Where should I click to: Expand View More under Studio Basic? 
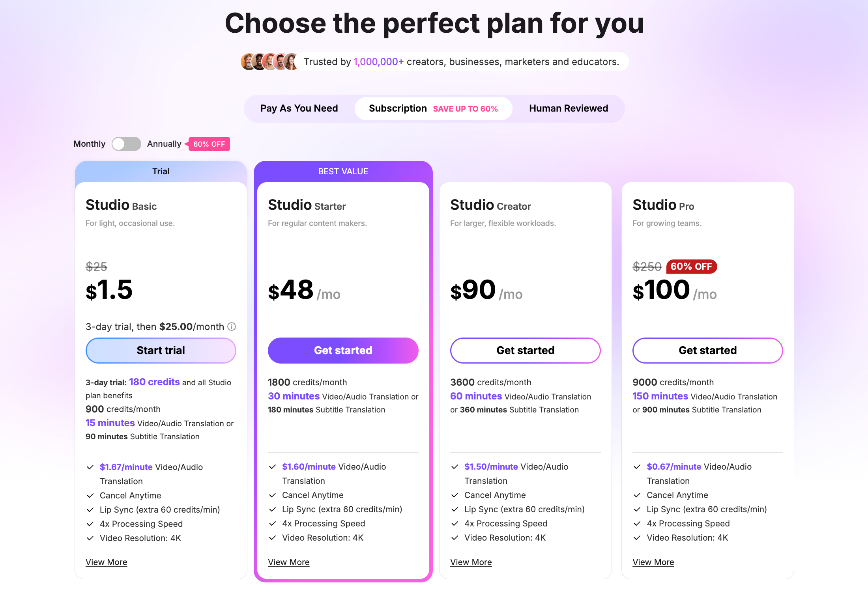(x=106, y=562)
